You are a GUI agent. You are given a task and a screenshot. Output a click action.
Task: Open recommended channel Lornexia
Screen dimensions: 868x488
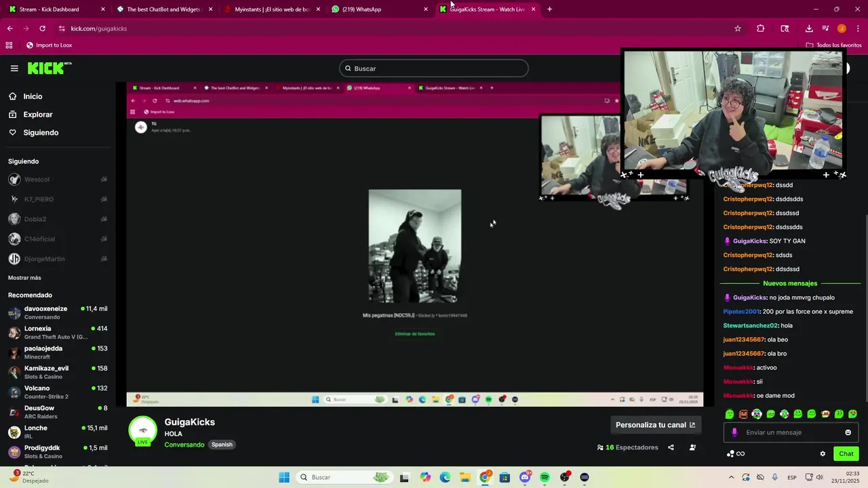58,332
